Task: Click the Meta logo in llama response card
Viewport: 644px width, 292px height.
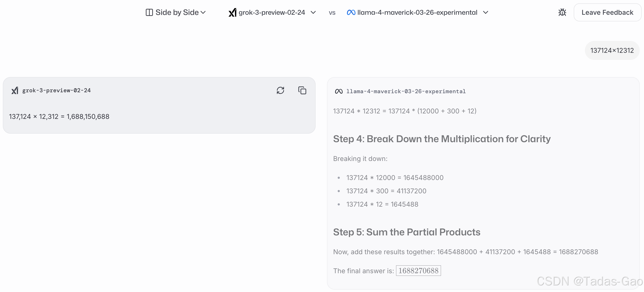Action: (338, 91)
